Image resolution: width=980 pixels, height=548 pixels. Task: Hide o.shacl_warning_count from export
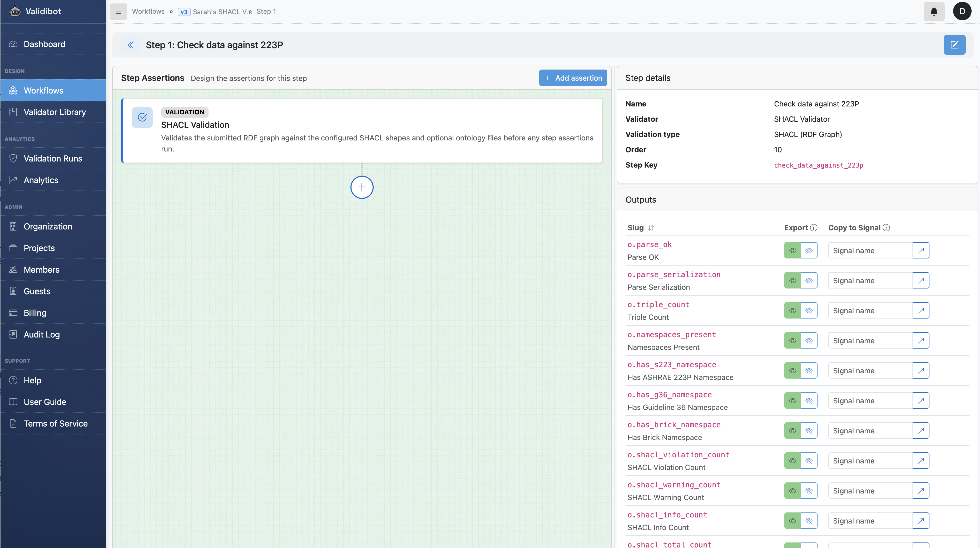click(x=809, y=491)
